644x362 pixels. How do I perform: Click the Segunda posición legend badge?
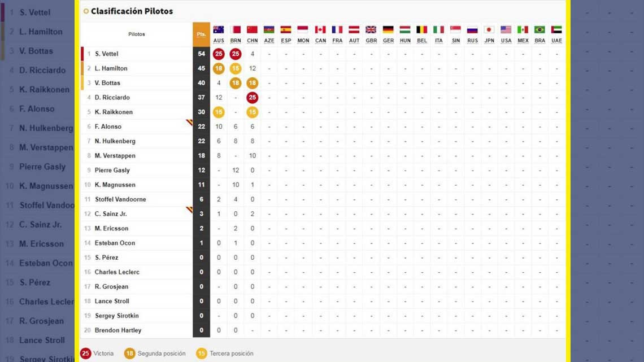click(129, 354)
